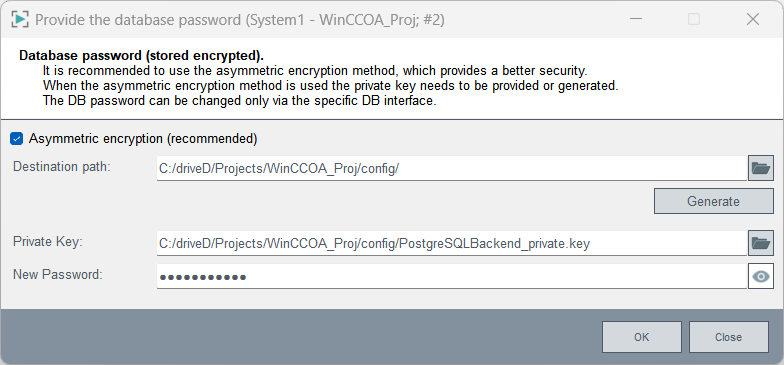Show the New Password with eye icon
Screen dimensions: 784x365
click(x=760, y=276)
